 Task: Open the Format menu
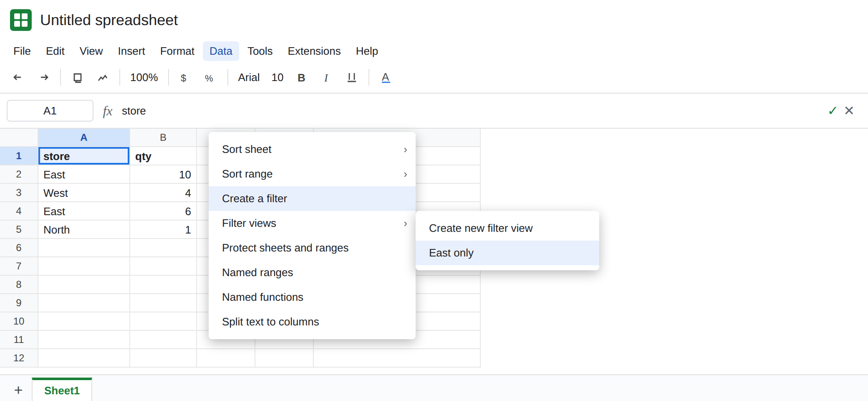click(x=177, y=51)
